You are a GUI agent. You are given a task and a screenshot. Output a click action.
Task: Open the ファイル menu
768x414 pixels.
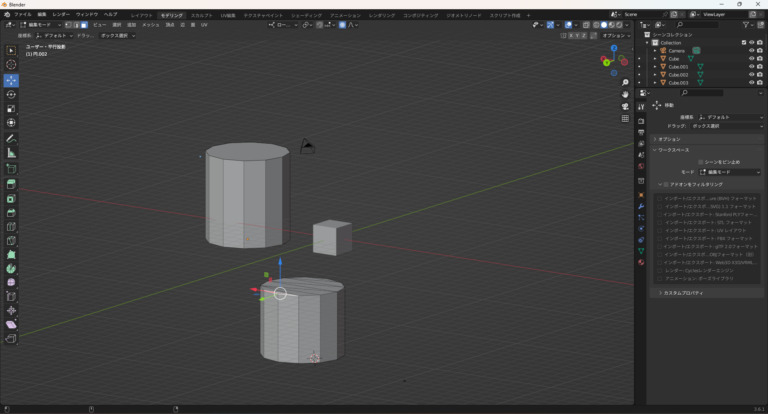coord(22,15)
